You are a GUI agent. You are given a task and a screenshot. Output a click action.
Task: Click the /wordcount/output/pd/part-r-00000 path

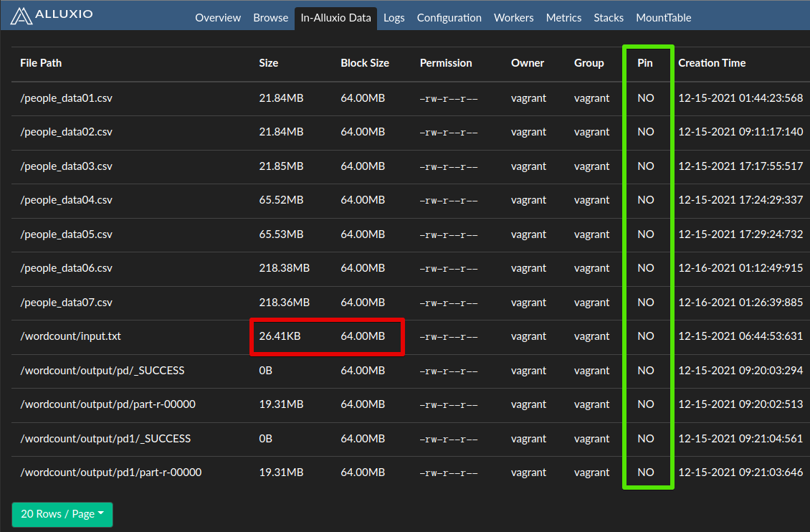tap(108, 404)
